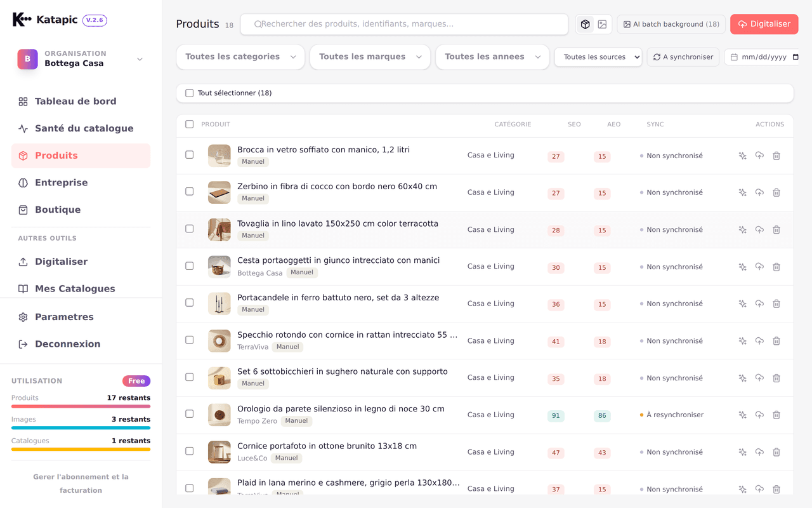This screenshot has width=812, height=508.
Task: Select checkbox for Brocca in vetro soffiato
Action: click(189, 155)
